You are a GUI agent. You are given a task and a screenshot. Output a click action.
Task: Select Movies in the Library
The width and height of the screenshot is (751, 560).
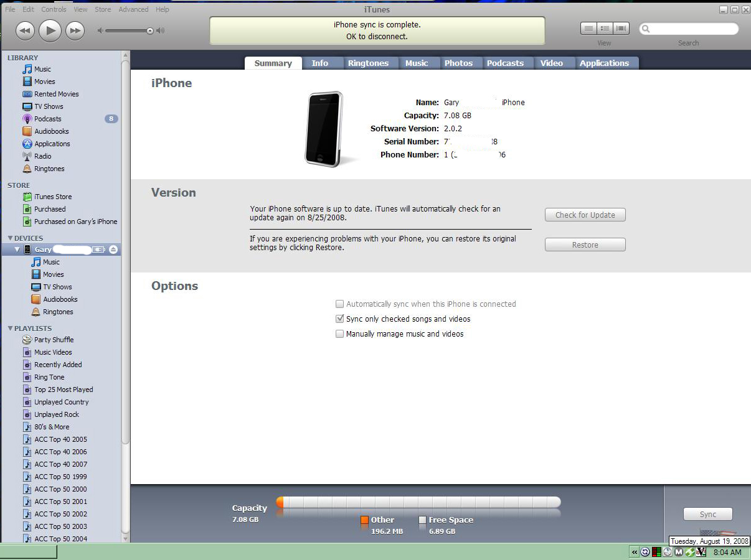coord(44,82)
